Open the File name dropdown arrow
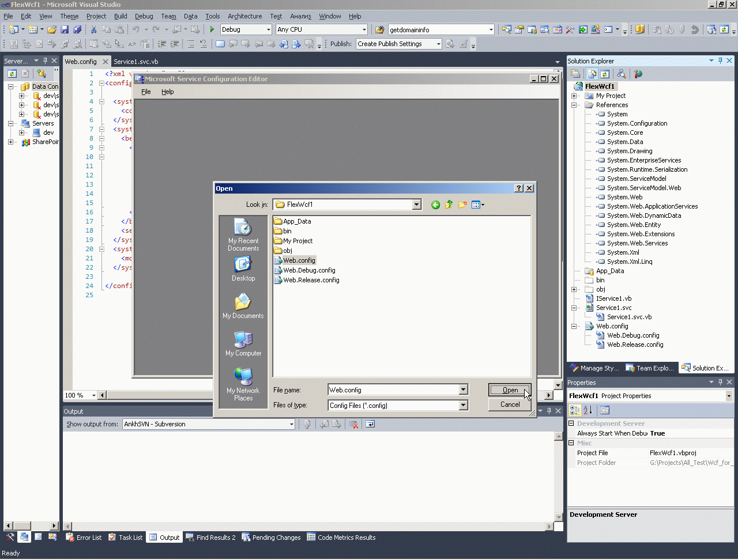Screen dimensions: 738x560 pos(463,390)
